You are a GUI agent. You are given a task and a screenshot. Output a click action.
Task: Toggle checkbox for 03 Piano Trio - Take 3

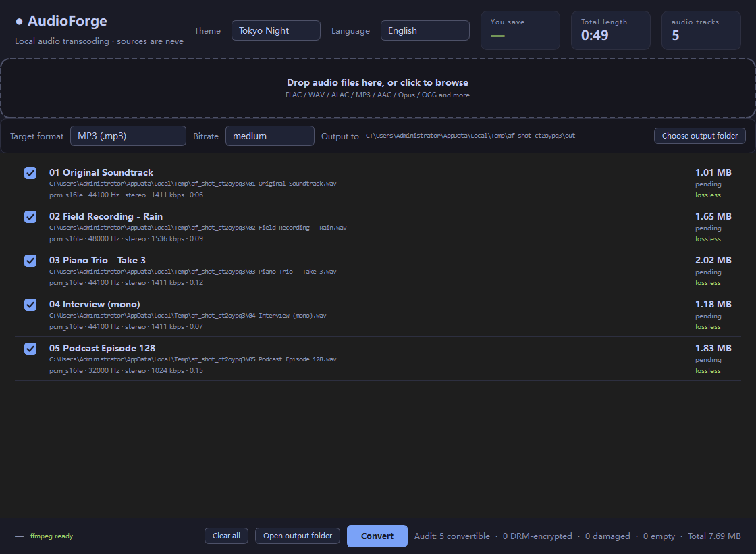(x=30, y=261)
